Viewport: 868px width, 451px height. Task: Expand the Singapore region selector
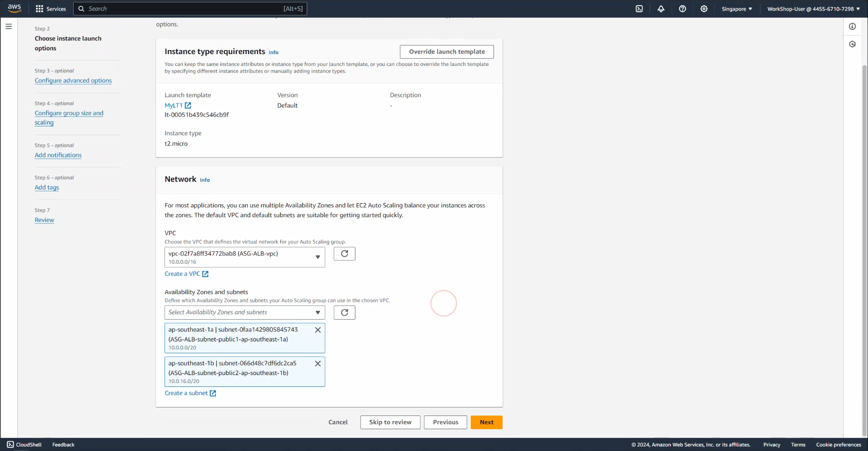(x=737, y=9)
